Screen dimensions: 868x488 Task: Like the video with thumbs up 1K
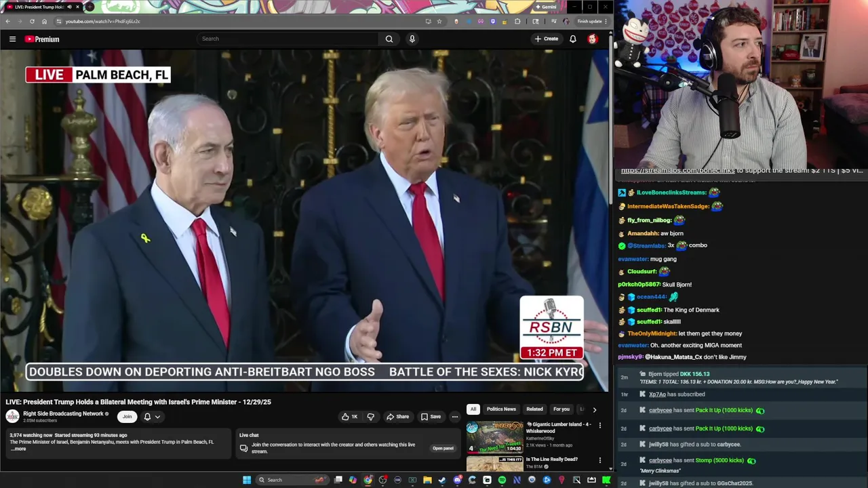pyautogui.click(x=349, y=417)
